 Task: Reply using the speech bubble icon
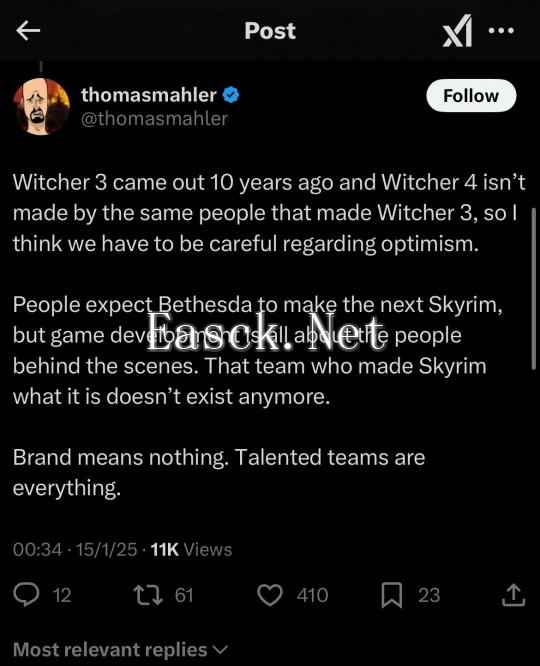26,595
